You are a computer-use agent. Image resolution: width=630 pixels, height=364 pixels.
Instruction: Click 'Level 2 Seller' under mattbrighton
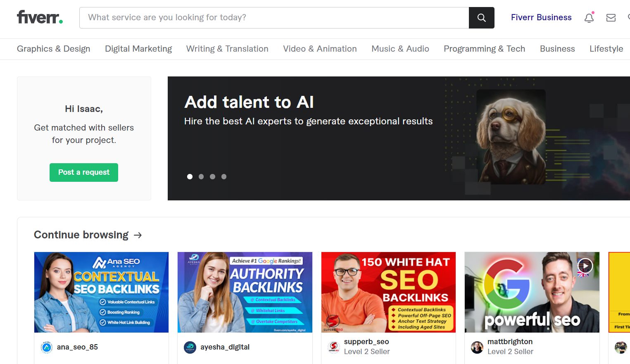[510, 352]
